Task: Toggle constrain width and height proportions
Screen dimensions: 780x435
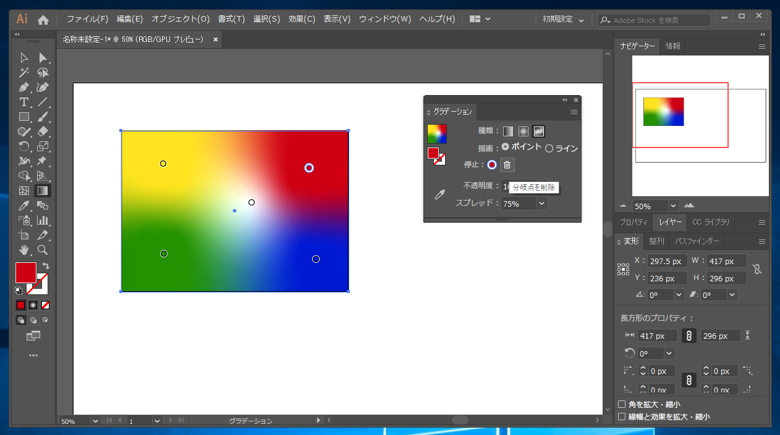Action: coord(757,269)
